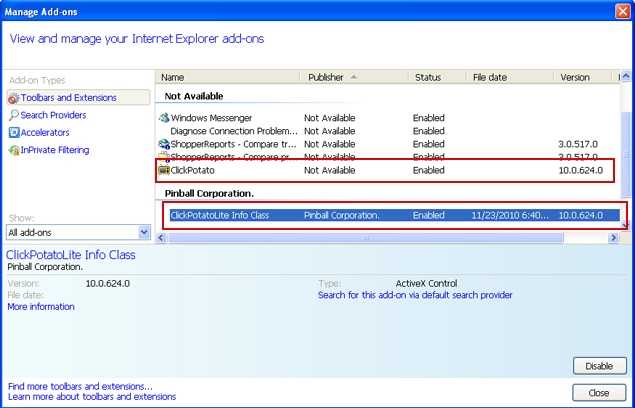Click the first ShopperReports globe icon
This screenshot has height=408, width=635.
coord(164,144)
